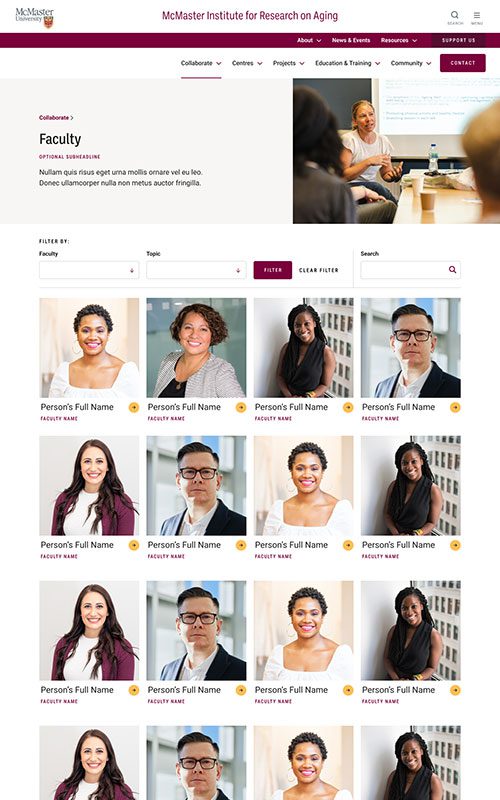
Task: Open the Topic filter dropdown
Action: click(196, 270)
